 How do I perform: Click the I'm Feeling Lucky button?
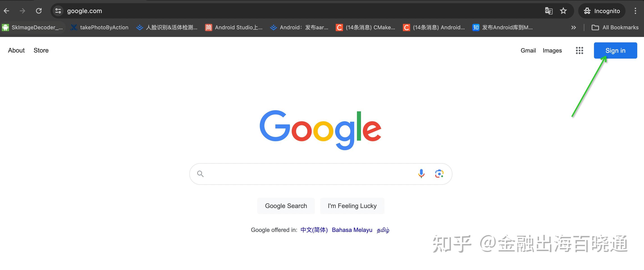pyautogui.click(x=351, y=206)
